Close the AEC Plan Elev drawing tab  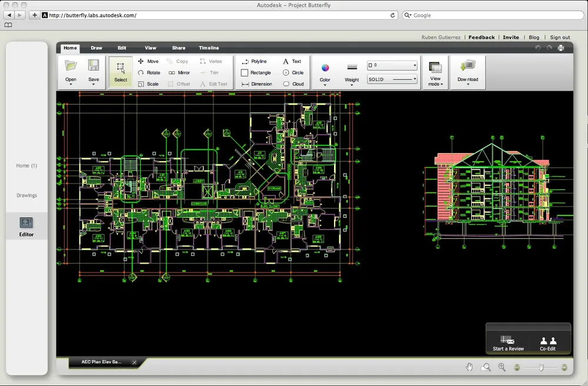coord(134,362)
